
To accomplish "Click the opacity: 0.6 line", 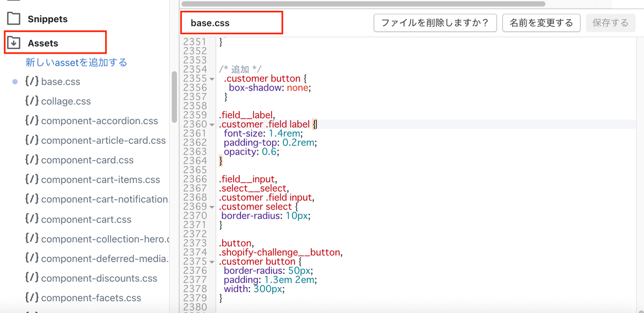I will 252,151.
